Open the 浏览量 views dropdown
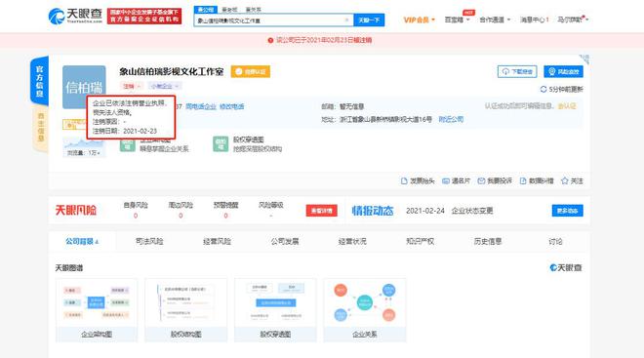The height and width of the screenshot is (358, 644). pyautogui.click(x=84, y=153)
